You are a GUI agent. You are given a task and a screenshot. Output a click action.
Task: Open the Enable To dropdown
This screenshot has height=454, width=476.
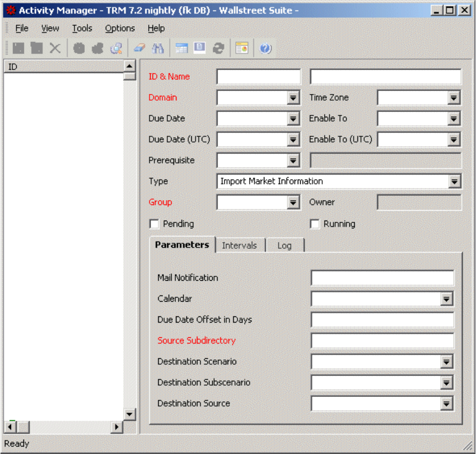click(x=453, y=119)
